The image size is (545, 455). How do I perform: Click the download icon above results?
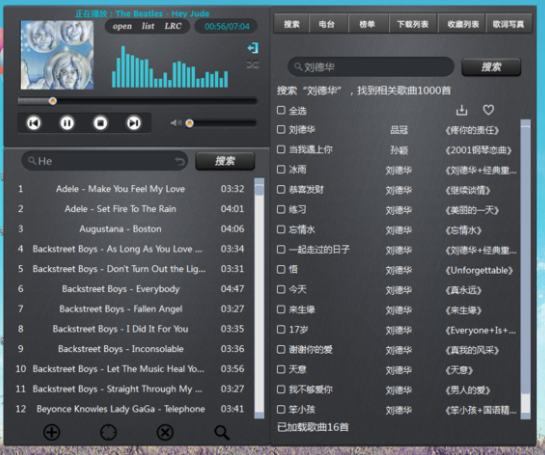coord(461,110)
